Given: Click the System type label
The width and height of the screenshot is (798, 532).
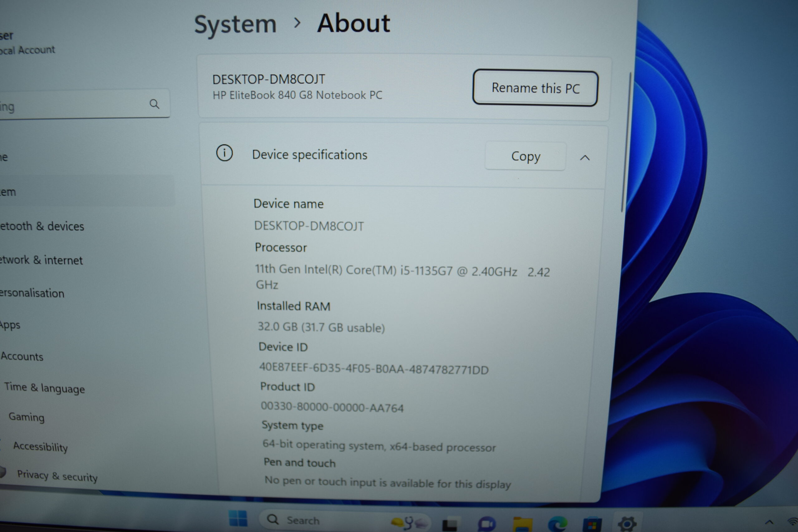Looking at the screenshot, I should 292,425.
